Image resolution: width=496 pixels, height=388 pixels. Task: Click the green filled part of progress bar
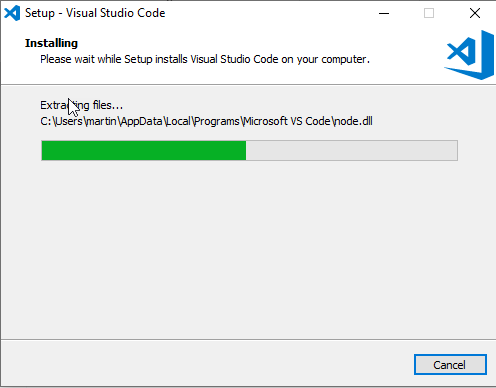point(144,151)
